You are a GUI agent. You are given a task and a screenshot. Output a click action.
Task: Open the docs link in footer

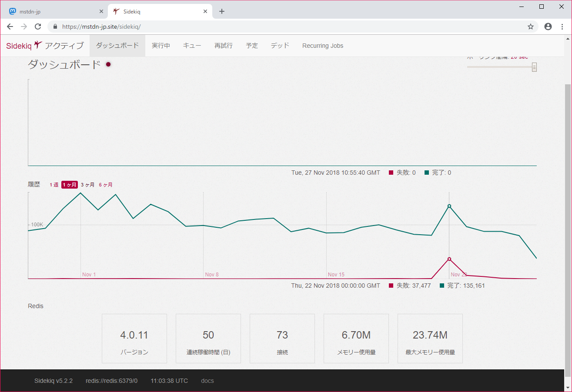(x=207, y=381)
